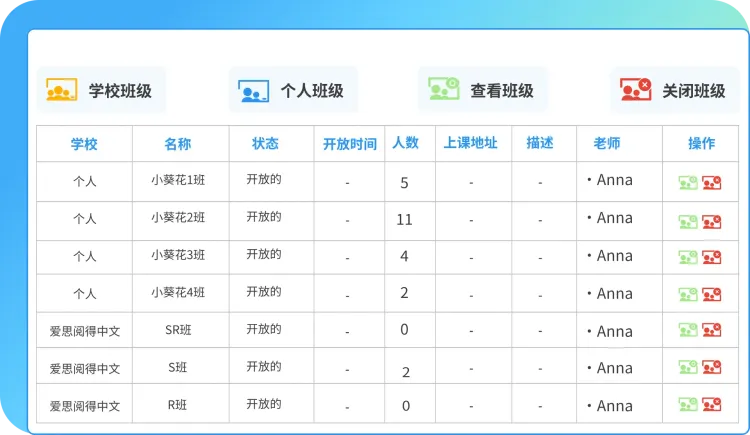Click student count 2 for S班
The height and width of the screenshot is (435, 750).
pyautogui.click(x=406, y=372)
